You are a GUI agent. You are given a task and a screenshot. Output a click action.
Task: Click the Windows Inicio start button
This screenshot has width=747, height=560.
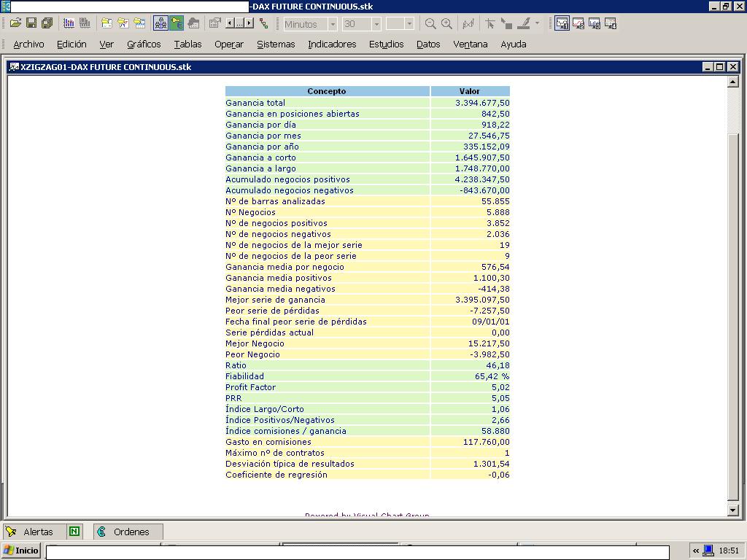point(20,551)
